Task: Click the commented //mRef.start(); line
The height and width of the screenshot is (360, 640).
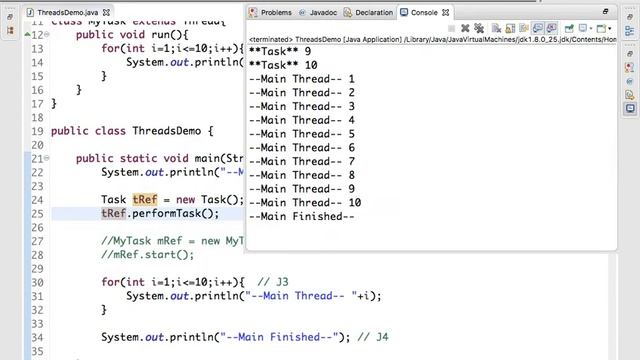Action: click(148, 255)
